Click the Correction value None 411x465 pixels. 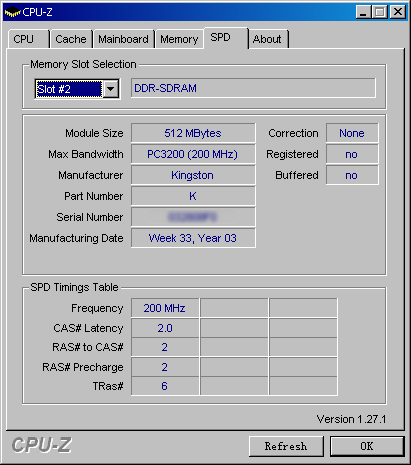[352, 133]
